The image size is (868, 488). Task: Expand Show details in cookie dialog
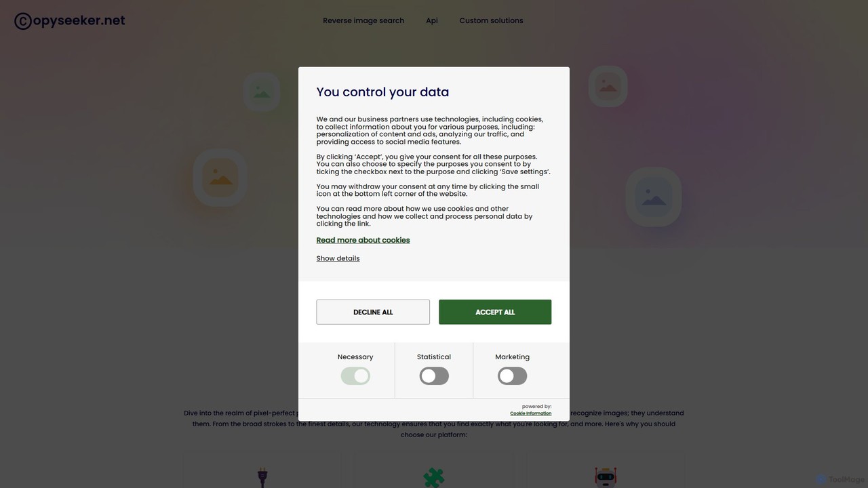338,258
